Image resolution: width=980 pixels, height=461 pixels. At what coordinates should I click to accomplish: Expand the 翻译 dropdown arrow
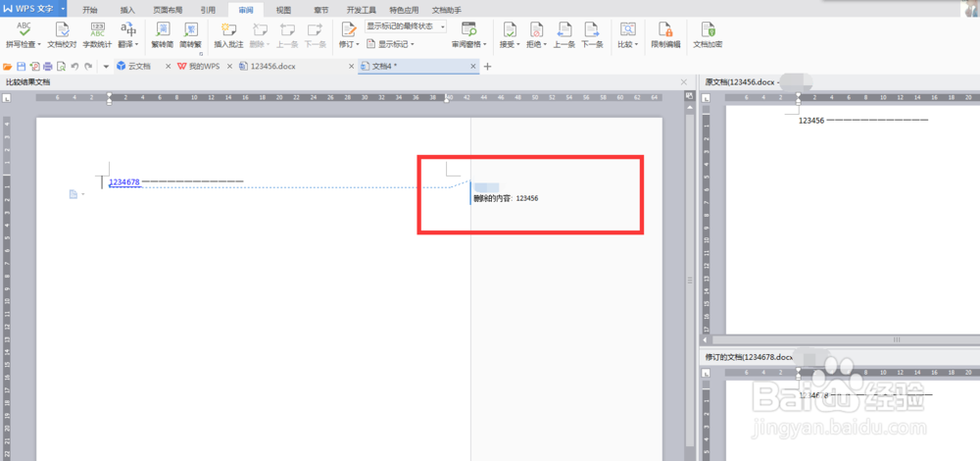pos(136,44)
